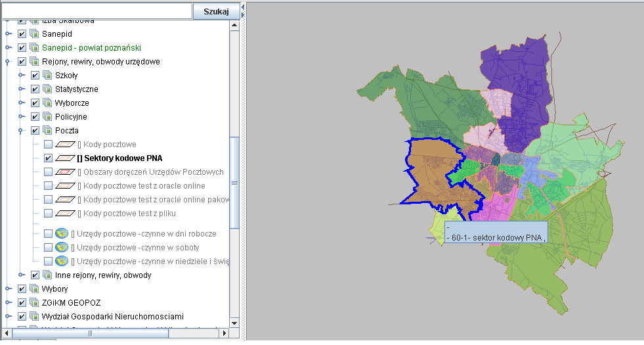
Task: Collapse the Poczta tree node
Action: coord(22,131)
